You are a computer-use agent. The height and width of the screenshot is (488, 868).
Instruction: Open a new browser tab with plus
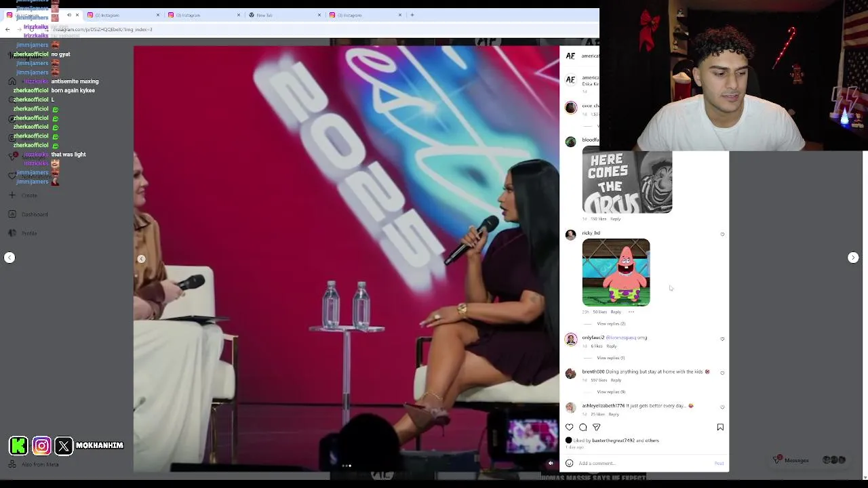(x=412, y=15)
